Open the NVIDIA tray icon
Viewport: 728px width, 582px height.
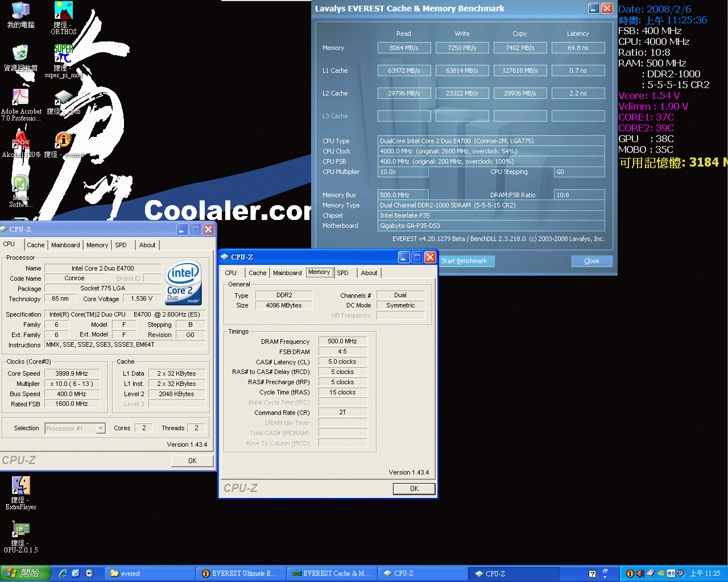click(661, 573)
